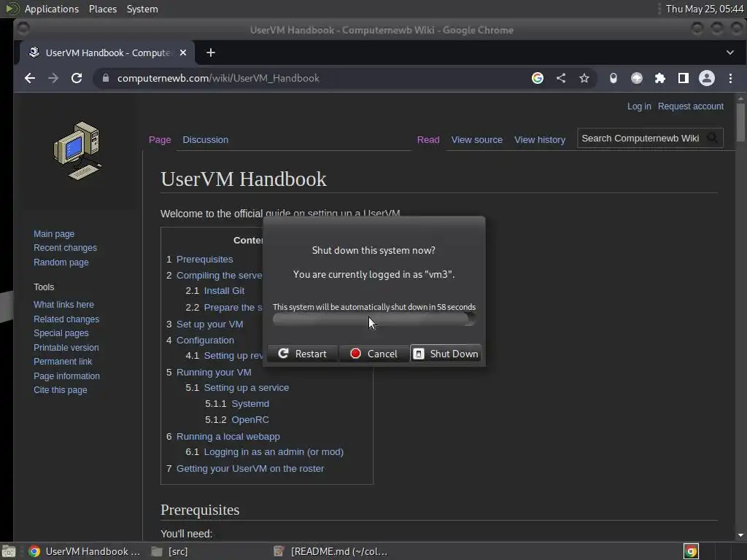
Task: Click the Google icon in address bar
Action: pos(538,78)
